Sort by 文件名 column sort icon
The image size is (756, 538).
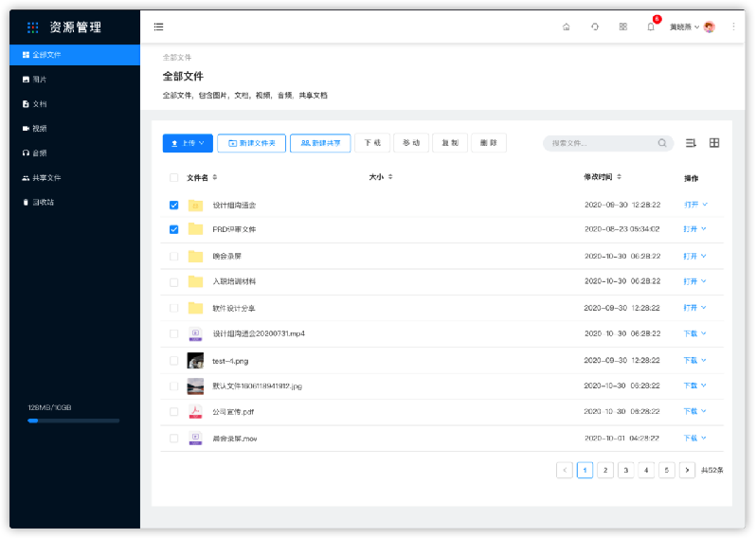click(x=214, y=177)
